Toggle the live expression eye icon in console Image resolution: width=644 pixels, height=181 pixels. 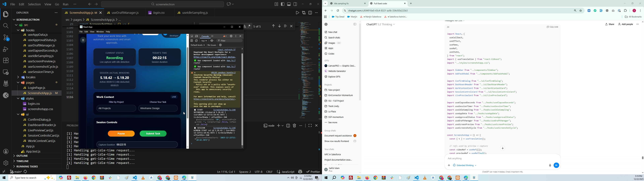(x=212, y=41)
